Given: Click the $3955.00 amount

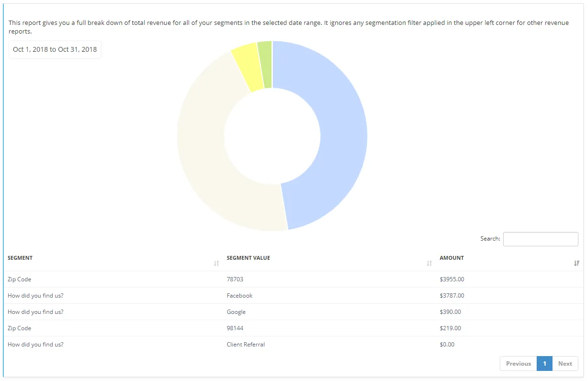Looking at the screenshot, I should tap(452, 279).
